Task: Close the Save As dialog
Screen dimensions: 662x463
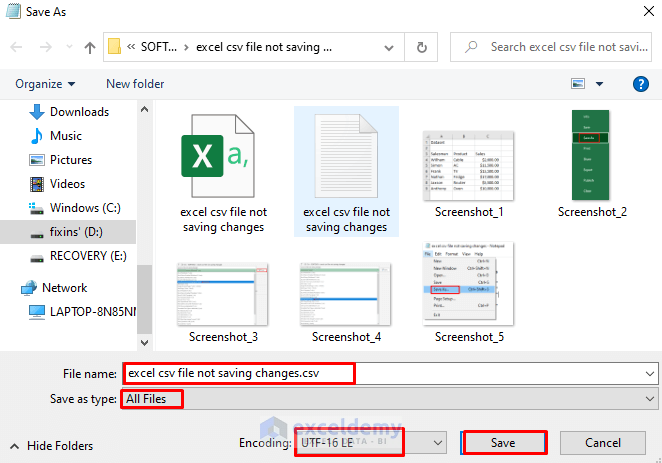Action: (648, 11)
